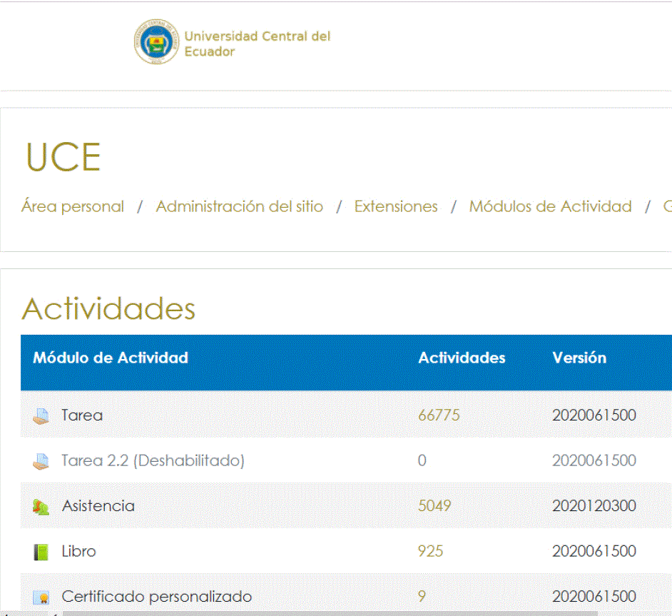Navigate to Extensiones via the breadcrumb

click(396, 206)
